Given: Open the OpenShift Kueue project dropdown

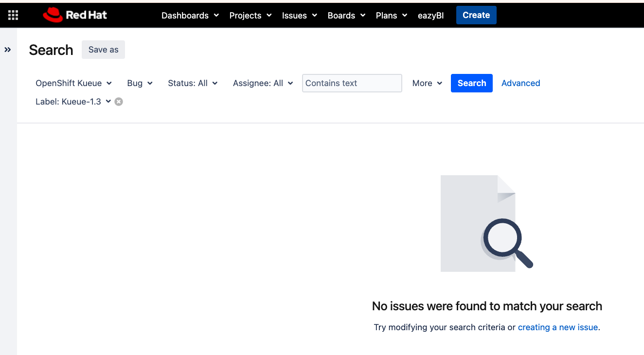Looking at the screenshot, I should (x=73, y=83).
